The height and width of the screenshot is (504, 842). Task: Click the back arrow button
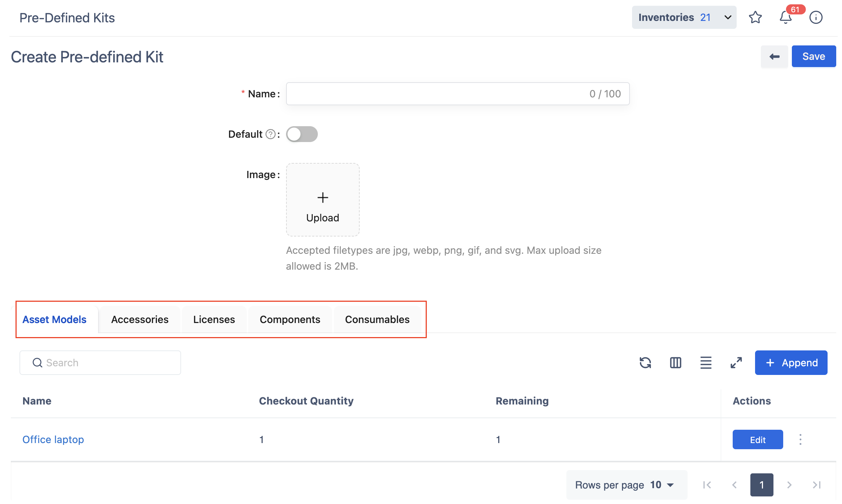click(x=774, y=57)
